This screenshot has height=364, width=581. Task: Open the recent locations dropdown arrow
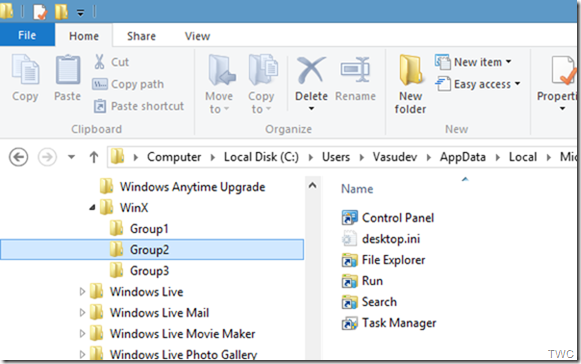coord(71,157)
